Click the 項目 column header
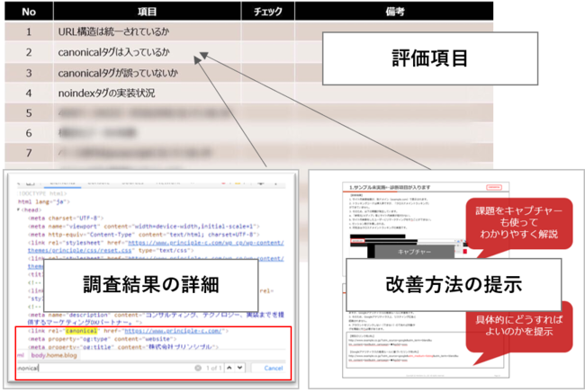This screenshot has height=392, width=585. click(x=147, y=12)
